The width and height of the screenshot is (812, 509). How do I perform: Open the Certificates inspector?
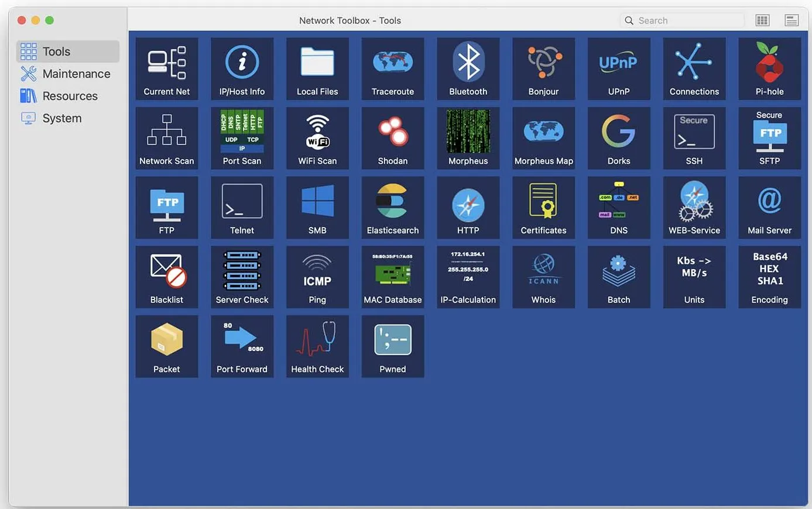(x=543, y=207)
